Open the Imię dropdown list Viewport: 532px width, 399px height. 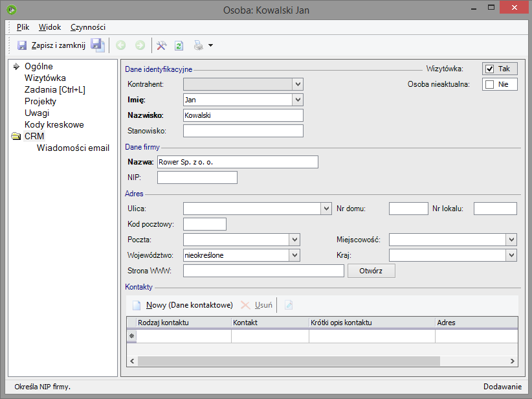point(298,100)
